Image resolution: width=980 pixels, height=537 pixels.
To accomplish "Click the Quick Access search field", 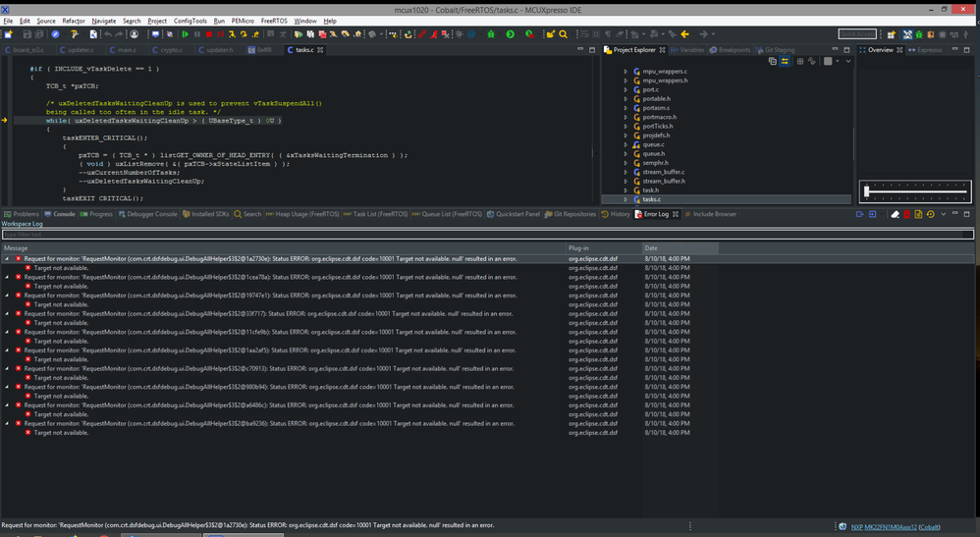I will coord(857,34).
